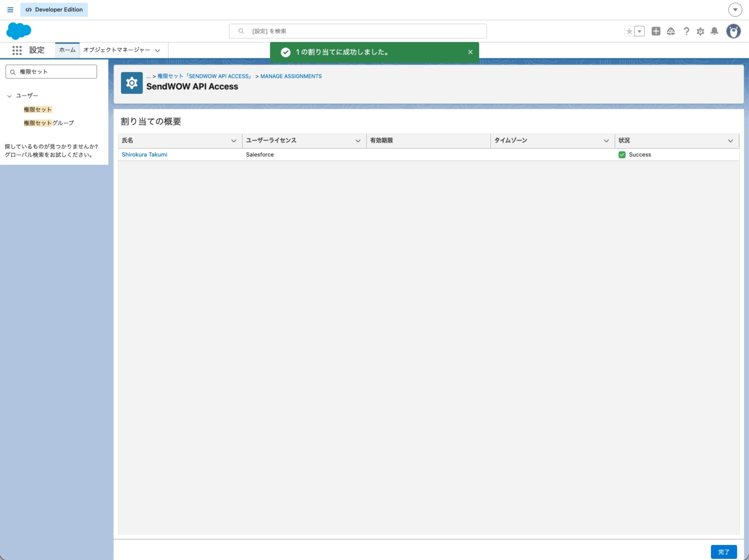Click the favorites star icon

[x=629, y=31]
